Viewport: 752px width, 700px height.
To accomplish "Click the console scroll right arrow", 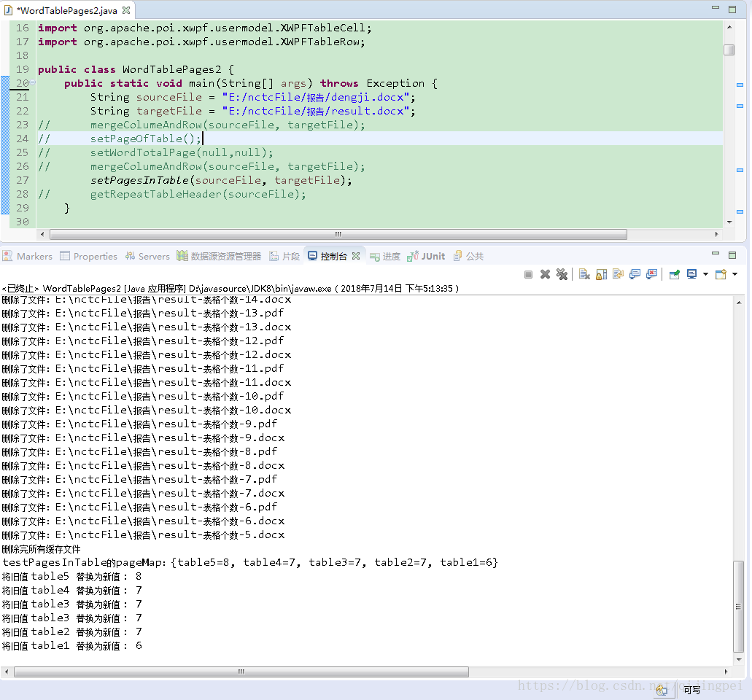I will point(726,672).
